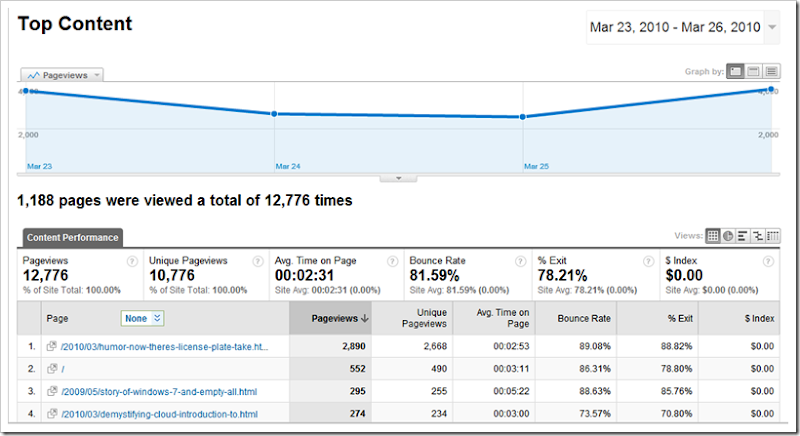Click external page icon for row 1
Image resolution: width=800 pixels, height=436 pixels.
point(52,346)
